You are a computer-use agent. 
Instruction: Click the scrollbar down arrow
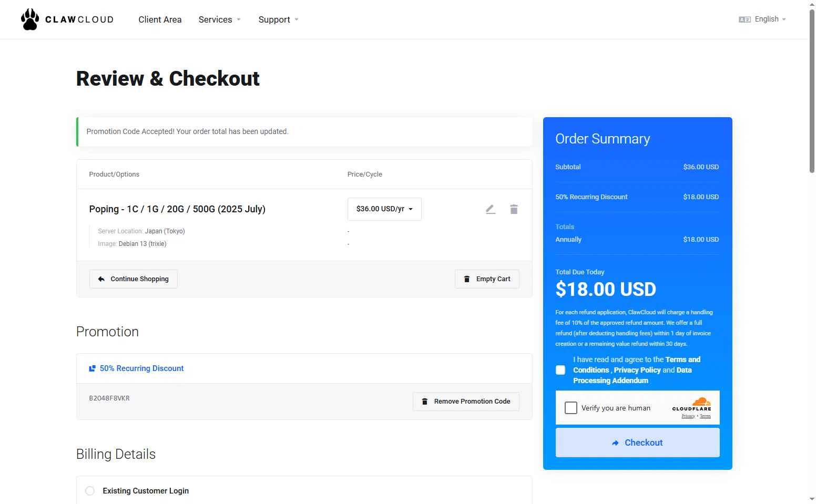(812, 499)
